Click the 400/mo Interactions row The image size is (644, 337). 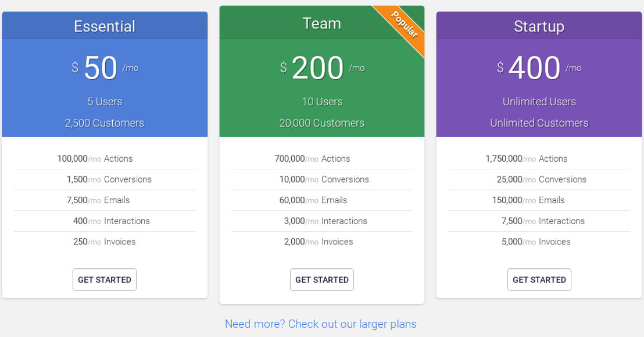pos(105,221)
